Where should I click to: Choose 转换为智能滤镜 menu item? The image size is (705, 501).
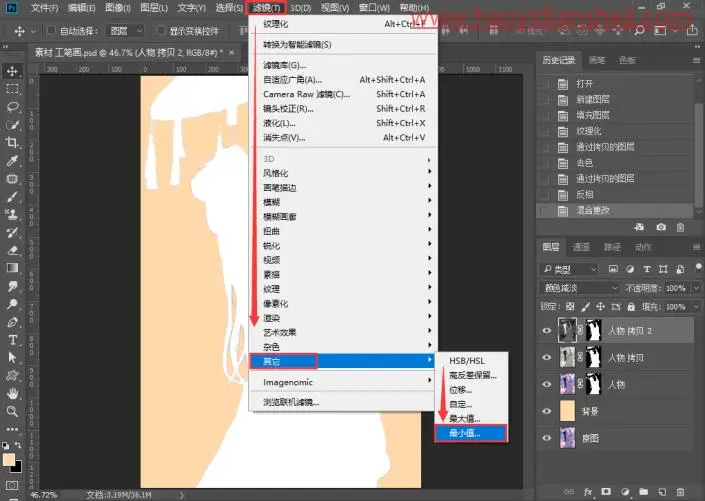click(343, 45)
